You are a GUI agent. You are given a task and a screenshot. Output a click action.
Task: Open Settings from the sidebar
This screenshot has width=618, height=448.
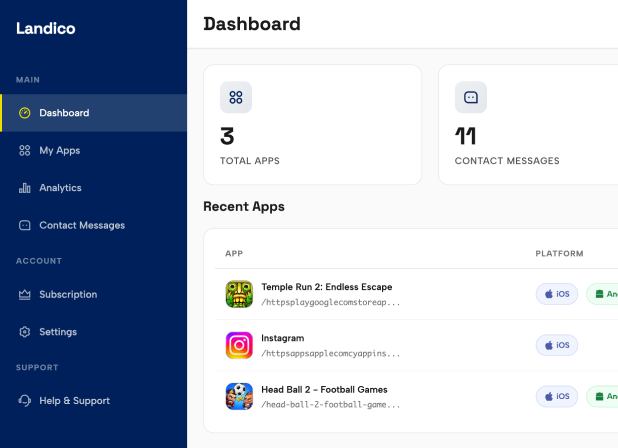click(93, 332)
